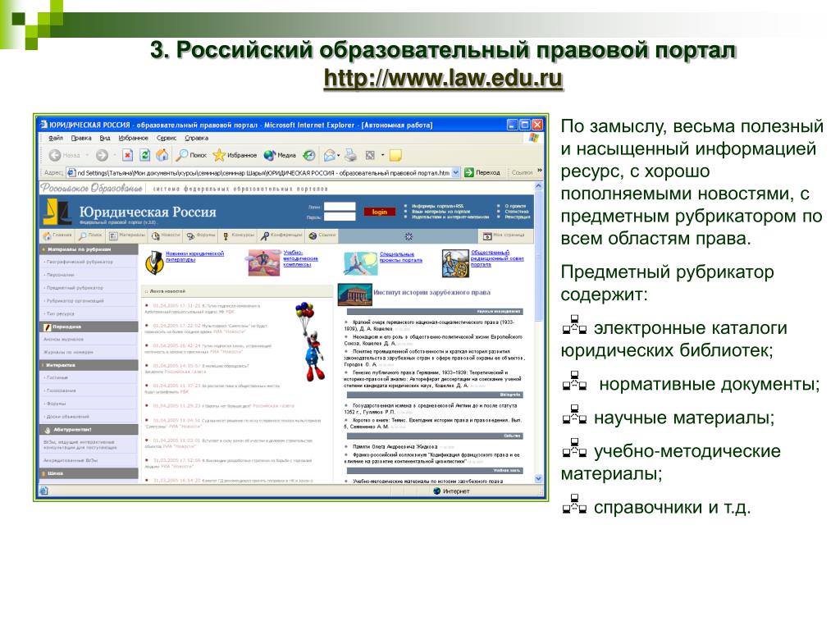The height and width of the screenshot is (630, 840).
Task: Open Предметный рубрикатор sidebar item
Action: (74, 288)
